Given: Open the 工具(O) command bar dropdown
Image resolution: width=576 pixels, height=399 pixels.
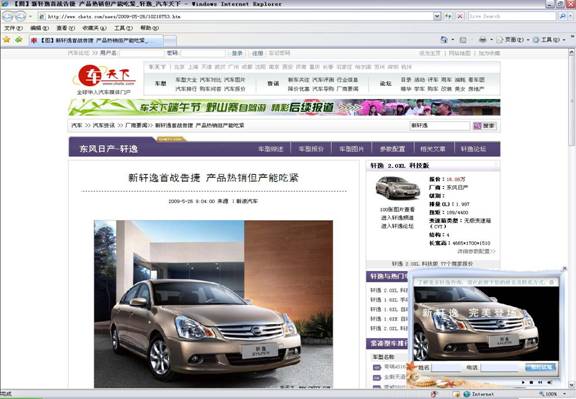Looking at the screenshot, I should pos(550,40).
